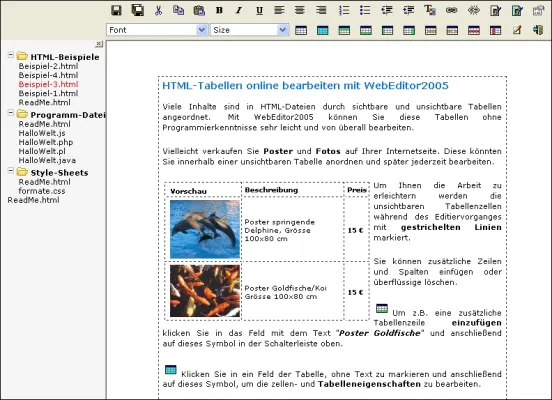Screen dimensions: 552x400
Task: Collapse the Style-Sheets folder
Action: 11,171
